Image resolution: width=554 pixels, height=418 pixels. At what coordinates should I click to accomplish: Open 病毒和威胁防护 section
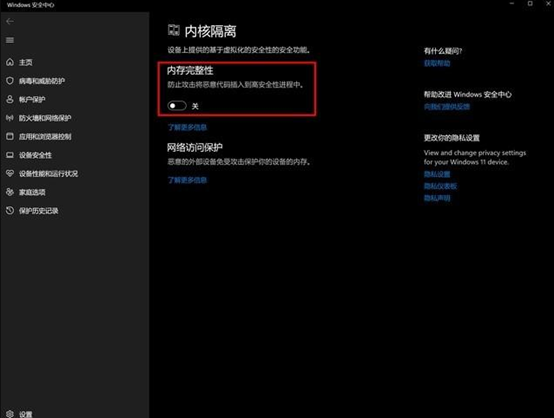click(x=42, y=81)
